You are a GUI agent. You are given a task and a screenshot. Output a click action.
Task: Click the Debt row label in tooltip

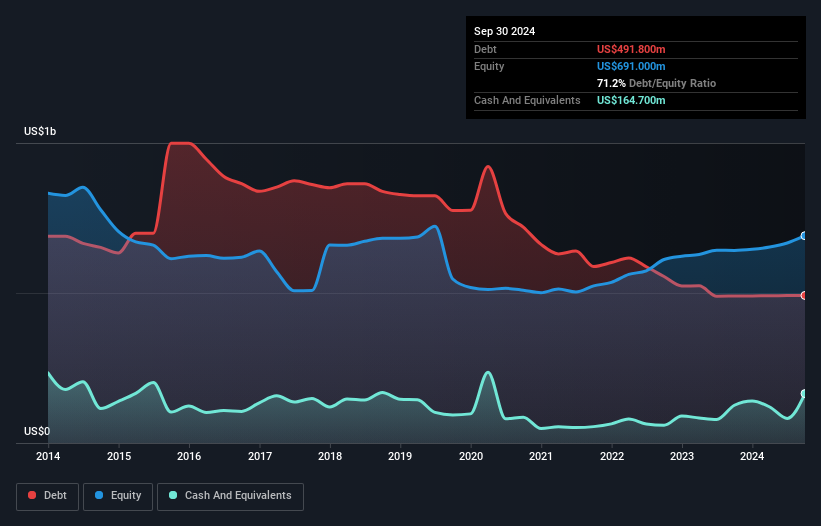(x=485, y=49)
